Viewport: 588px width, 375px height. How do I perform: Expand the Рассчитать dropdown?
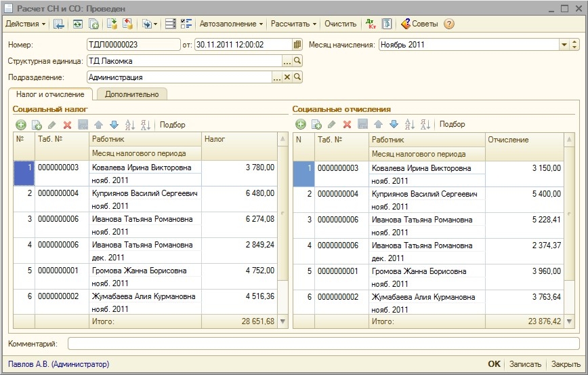pos(293,24)
